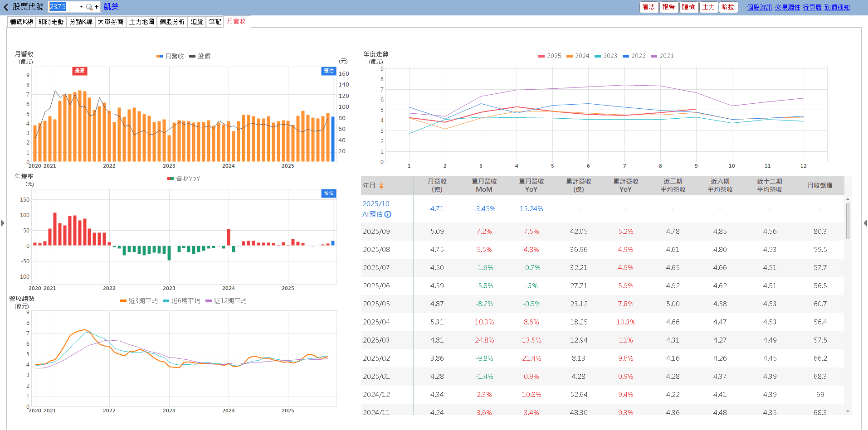
Task: Open the stock code dropdown arrow
Action: tap(81, 7)
